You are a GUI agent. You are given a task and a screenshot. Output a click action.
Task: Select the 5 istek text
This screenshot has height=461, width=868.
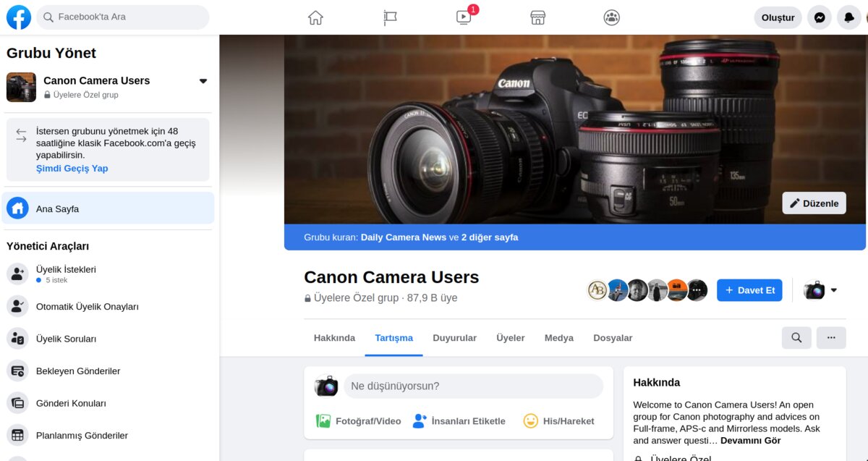pos(56,279)
